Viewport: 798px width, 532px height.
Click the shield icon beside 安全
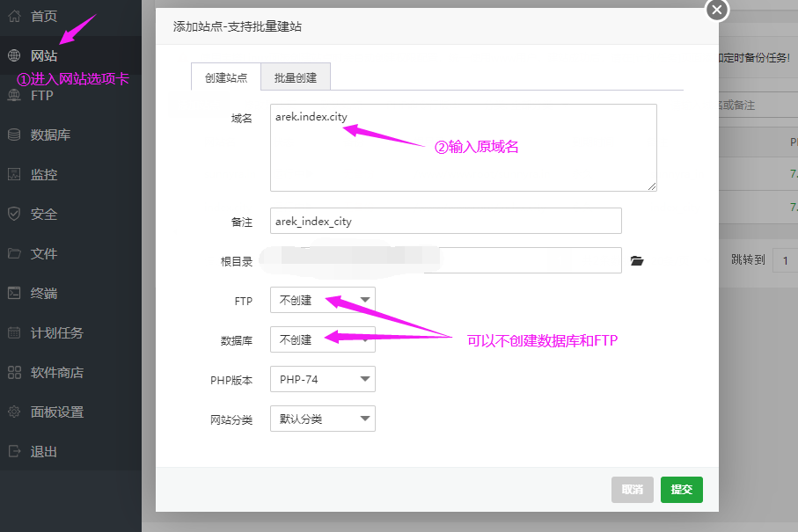pyautogui.click(x=14, y=215)
